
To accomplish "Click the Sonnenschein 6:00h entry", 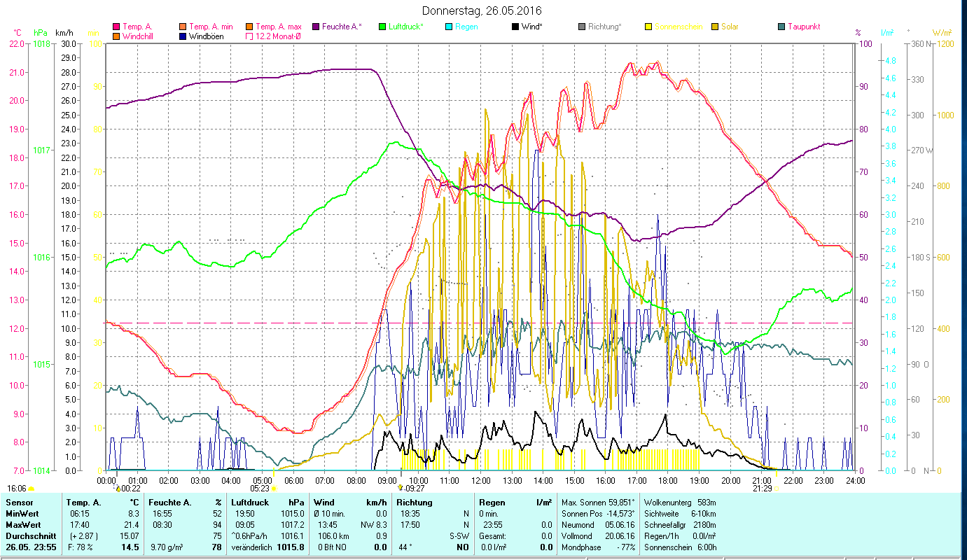I will 679,547.
